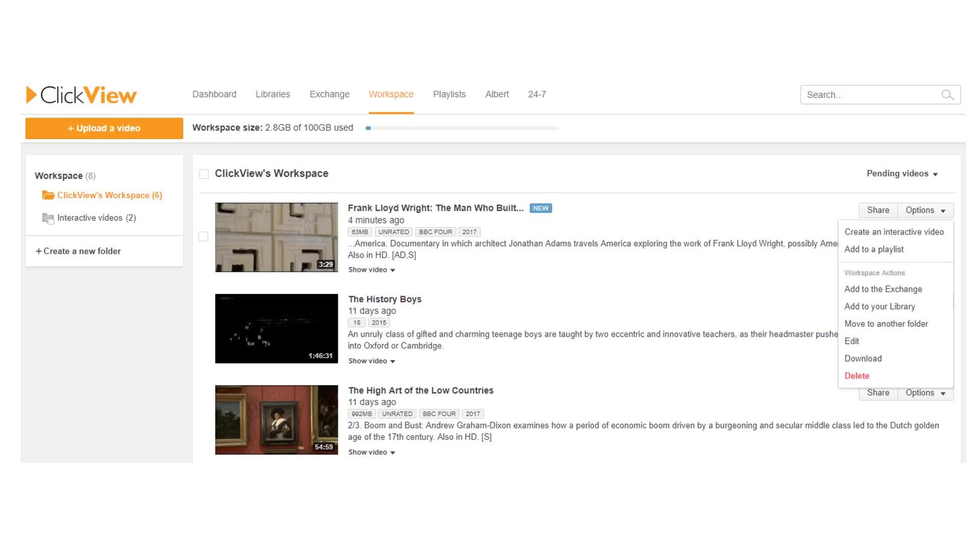
Task: Click the Frank Lloyd Wright video title
Action: pos(435,208)
